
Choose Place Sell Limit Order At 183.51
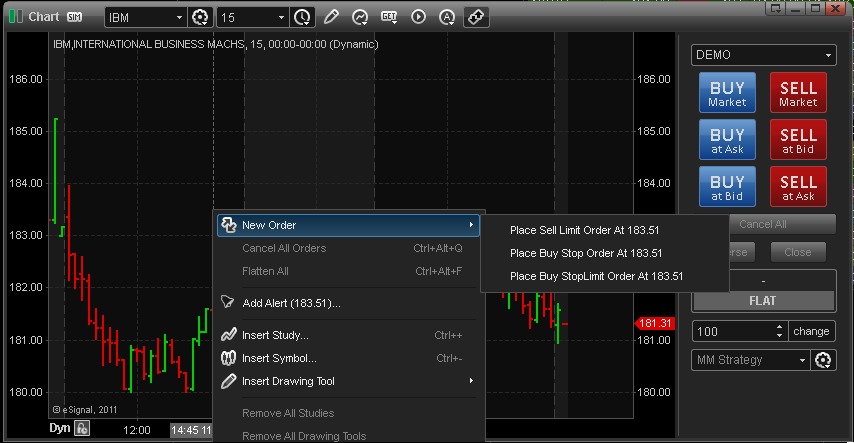pyautogui.click(x=584, y=229)
